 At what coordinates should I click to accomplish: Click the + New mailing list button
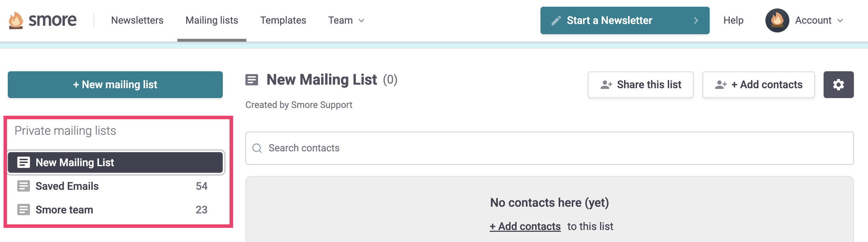pyautogui.click(x=115, y=85)
